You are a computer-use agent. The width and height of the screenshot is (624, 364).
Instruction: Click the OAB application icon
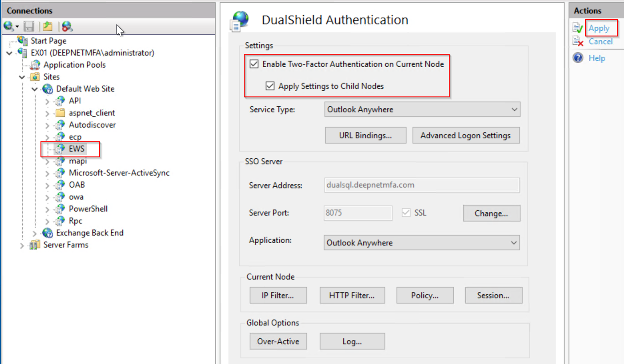[x=60, y=185]
